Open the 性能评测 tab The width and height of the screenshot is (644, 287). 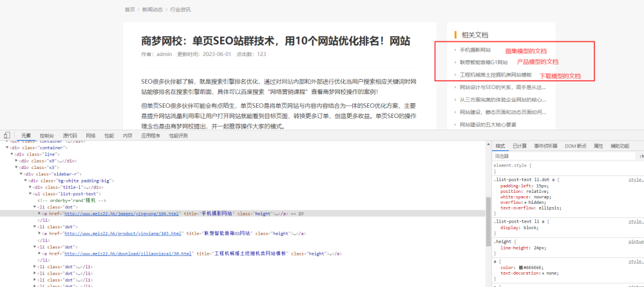[x=178, y=135]
